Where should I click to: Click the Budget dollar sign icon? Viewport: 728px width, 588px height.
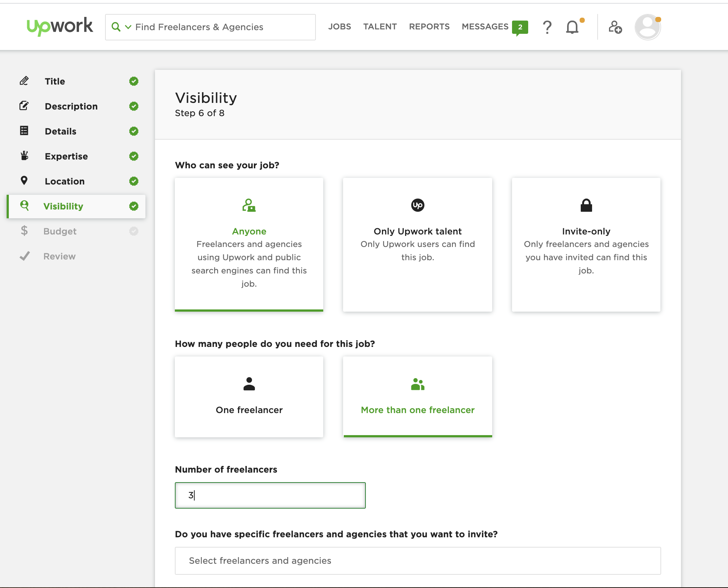coord(24,231)
